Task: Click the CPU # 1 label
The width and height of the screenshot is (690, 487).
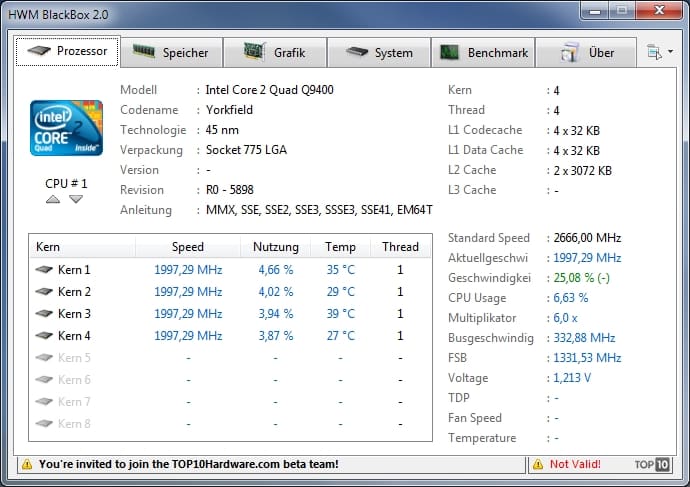Action: click(x=66, y=183)
